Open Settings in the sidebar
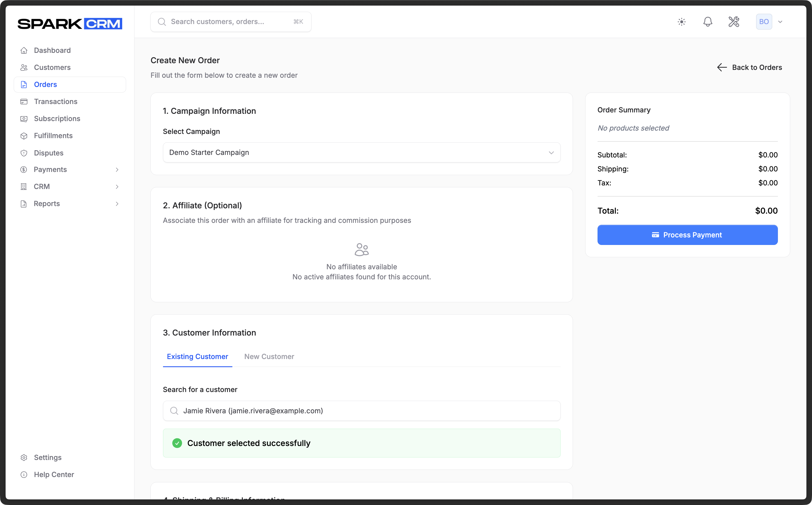 tap(70, 457)
